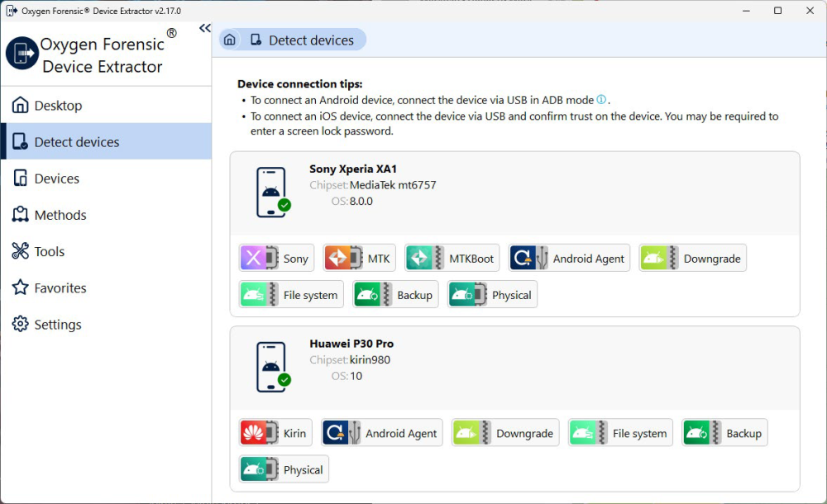Open File system extraction for Huawei P30 Pro
This screenshot has width=827, height=504.
point(619,433)
